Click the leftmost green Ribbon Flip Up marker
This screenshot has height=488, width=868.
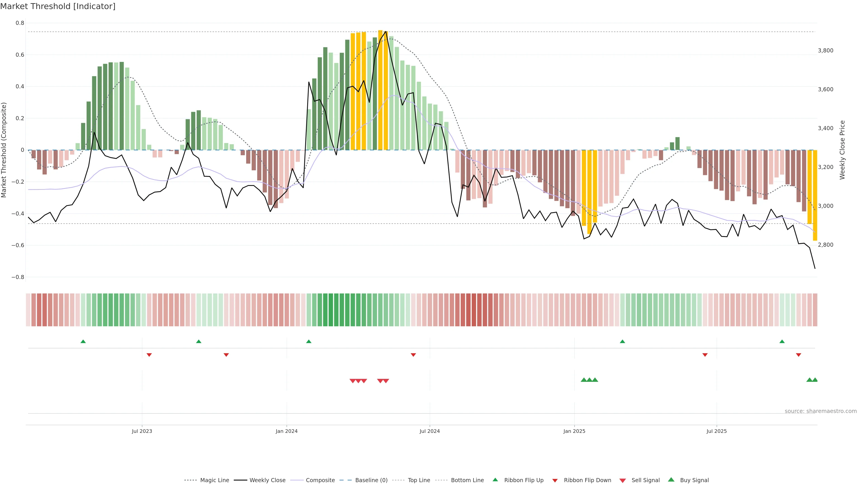click(x=83, y=342)
